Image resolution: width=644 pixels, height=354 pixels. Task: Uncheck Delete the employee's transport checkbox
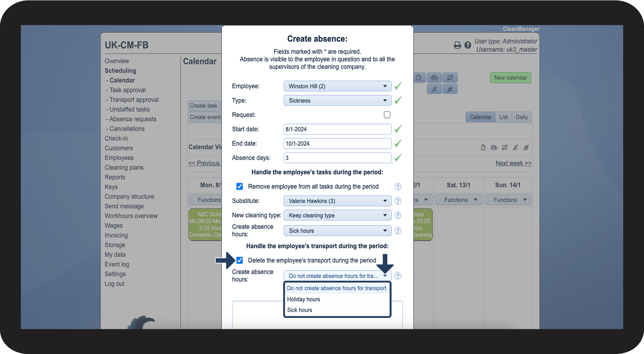[x=239, y=260]
